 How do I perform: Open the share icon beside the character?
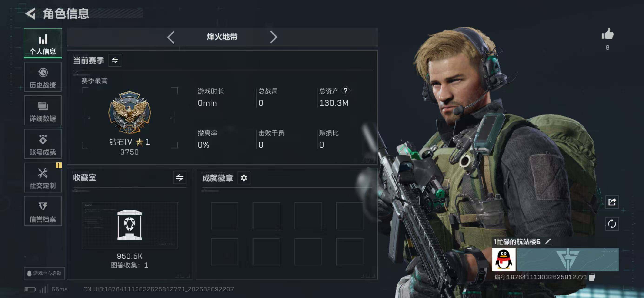click(612, 202)
